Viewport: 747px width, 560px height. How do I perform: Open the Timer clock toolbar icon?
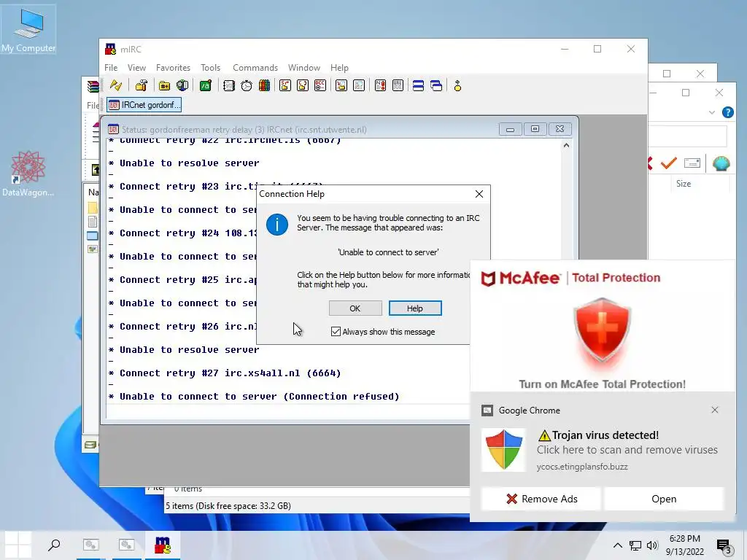[x=247, y=86]
